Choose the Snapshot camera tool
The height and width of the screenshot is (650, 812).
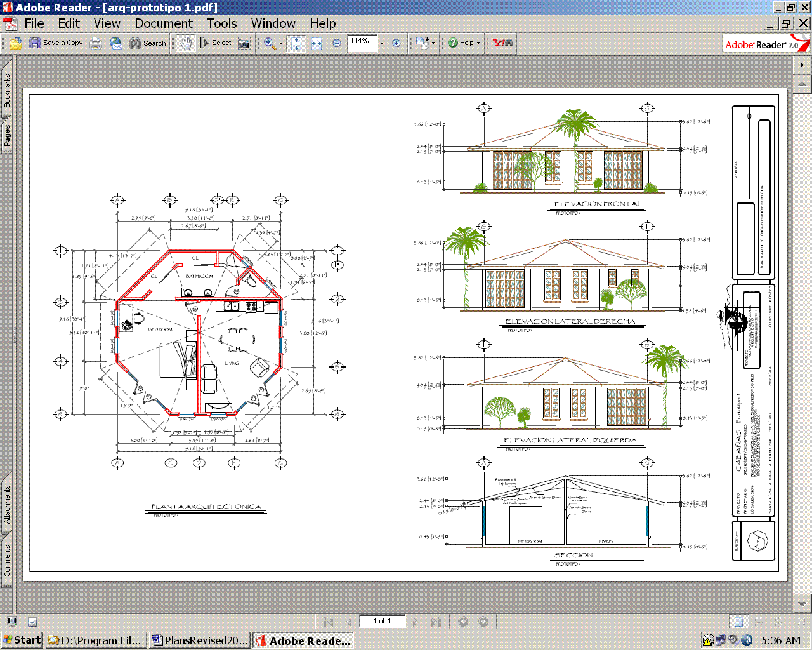tap(244, 43)
